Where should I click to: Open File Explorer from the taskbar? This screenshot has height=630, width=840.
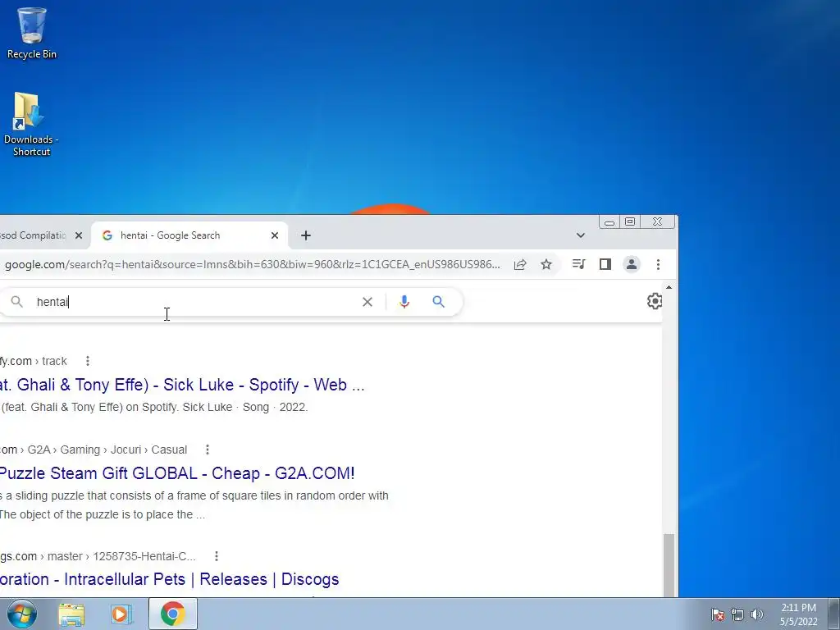(x=71, y=614)
